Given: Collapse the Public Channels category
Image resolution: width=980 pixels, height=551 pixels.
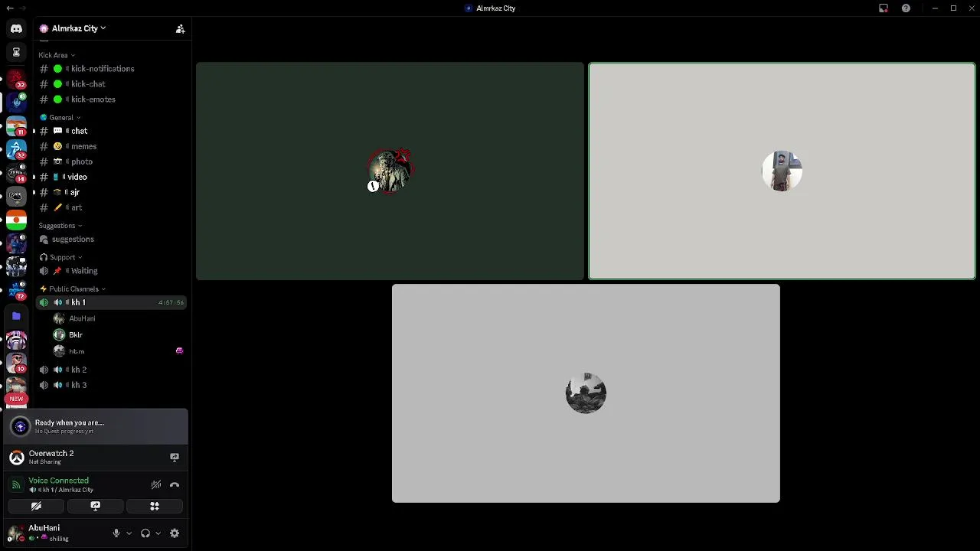Looking at the screenshot, I should 73,289.
